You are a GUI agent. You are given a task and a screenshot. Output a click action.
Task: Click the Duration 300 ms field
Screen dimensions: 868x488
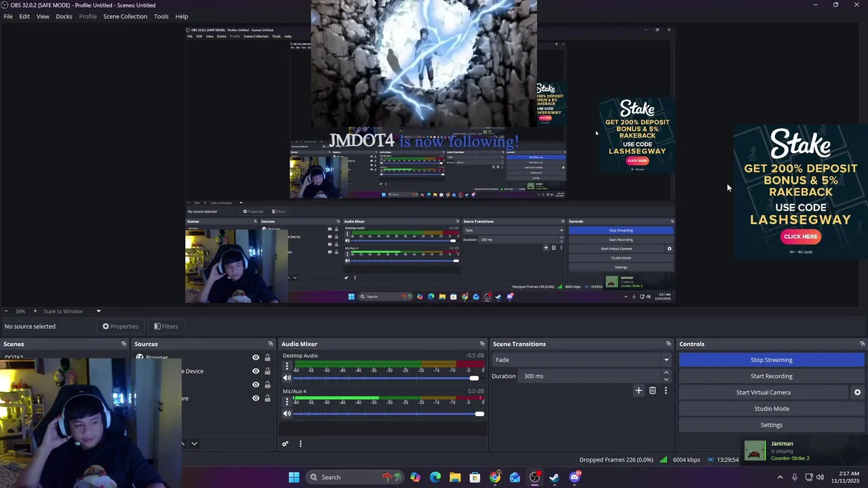click(590, 376)
